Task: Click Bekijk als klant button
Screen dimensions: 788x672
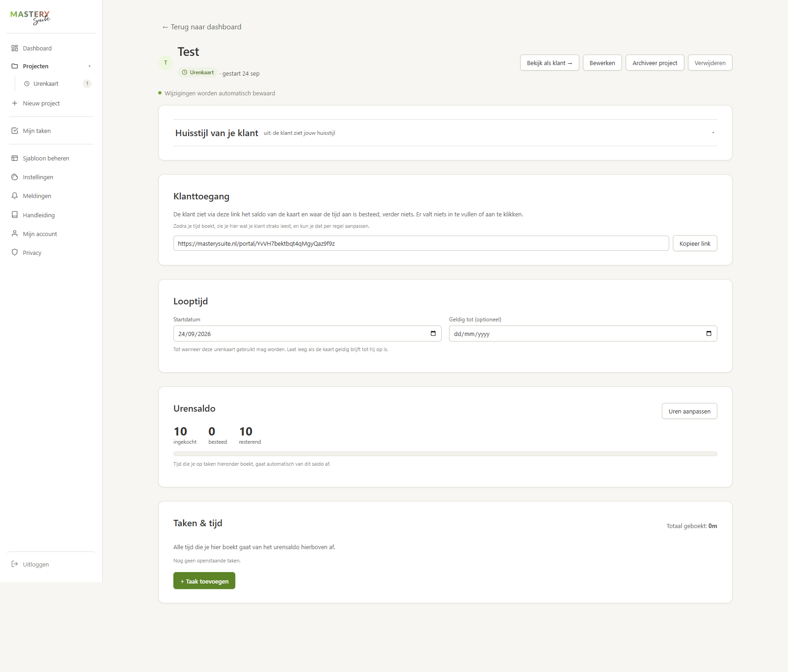Action: point(549,63)
